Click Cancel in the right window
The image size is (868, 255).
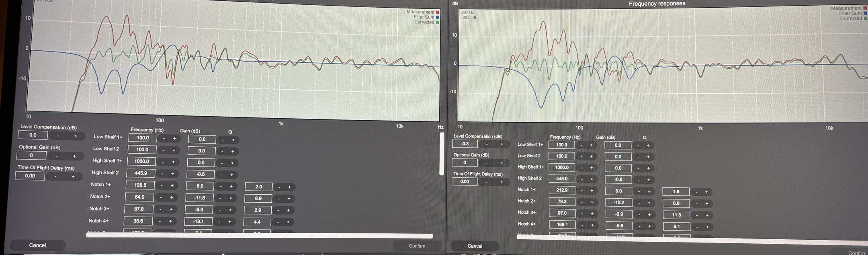(475, 246)
